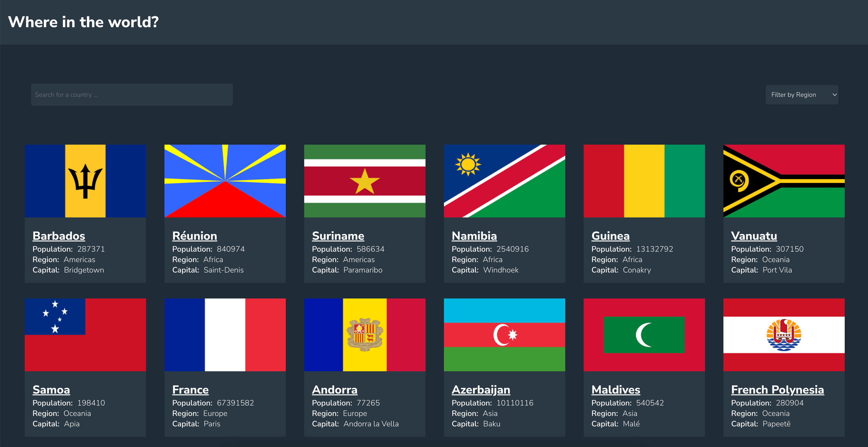Open the Guinea country link
Screen dimensions: 868x447
click(x=610, y=236)
